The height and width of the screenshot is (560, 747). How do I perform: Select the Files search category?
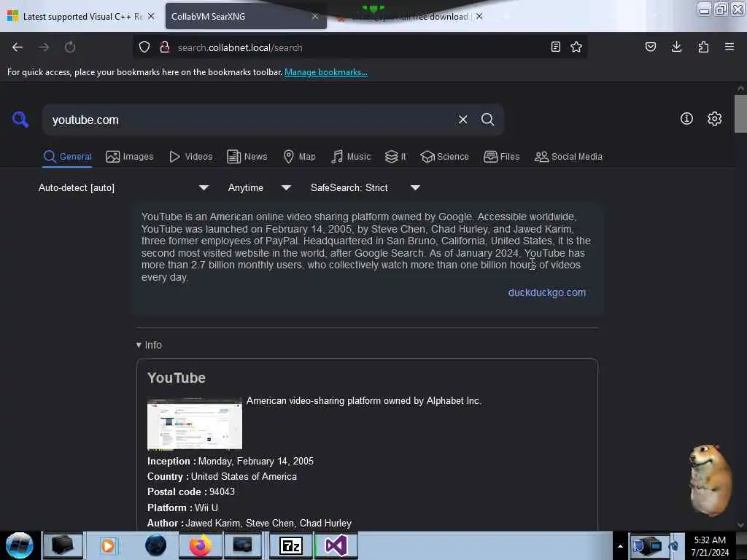502,157
